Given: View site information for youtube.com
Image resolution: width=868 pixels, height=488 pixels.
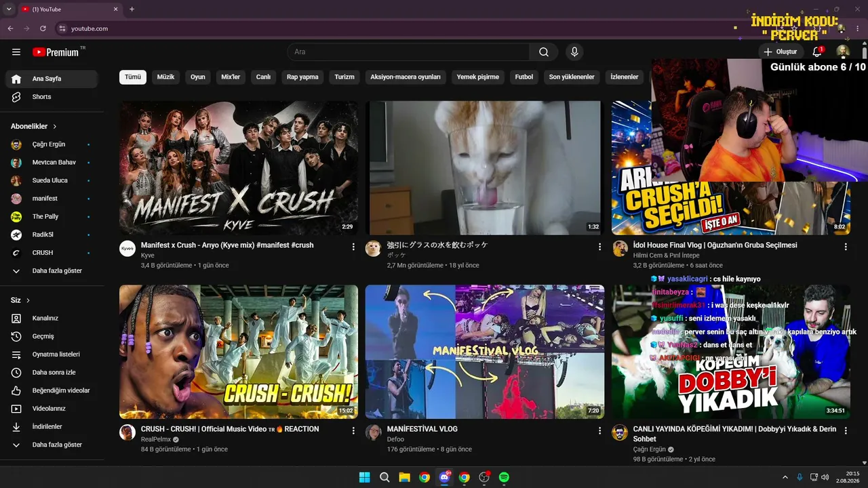Looking at the screenshot, I should 62,28.
